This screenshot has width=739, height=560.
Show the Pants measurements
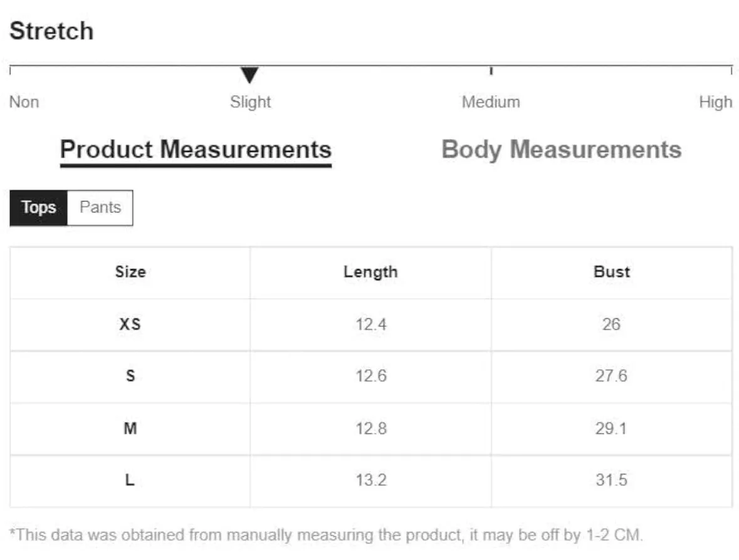(x=100, y=208)
